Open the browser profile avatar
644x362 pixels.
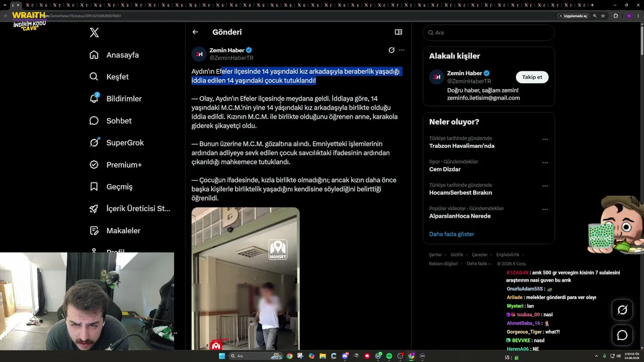[629, 16]
